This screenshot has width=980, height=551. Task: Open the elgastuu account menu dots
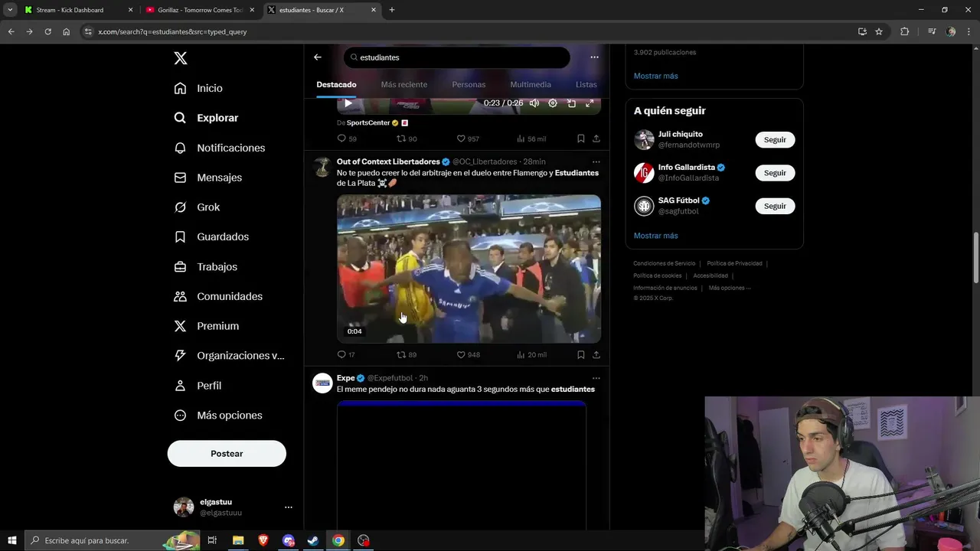pyautogui.click(x=288, y=507)
